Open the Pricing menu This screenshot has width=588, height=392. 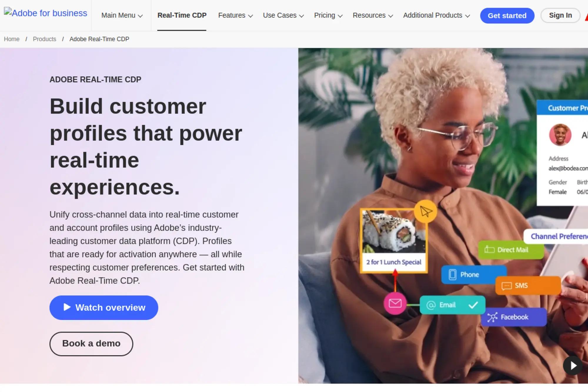[x=328, y=15]
